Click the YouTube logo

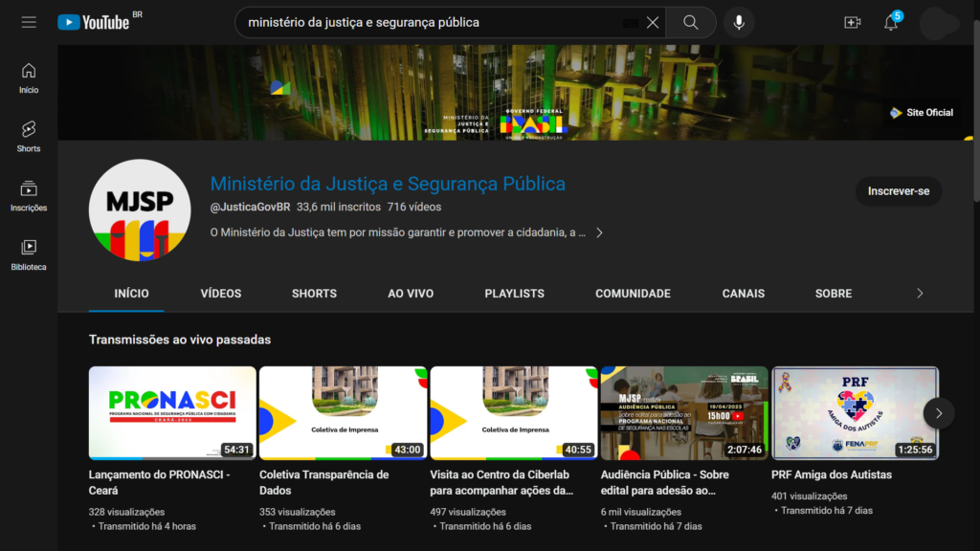[x=94, y=22]
